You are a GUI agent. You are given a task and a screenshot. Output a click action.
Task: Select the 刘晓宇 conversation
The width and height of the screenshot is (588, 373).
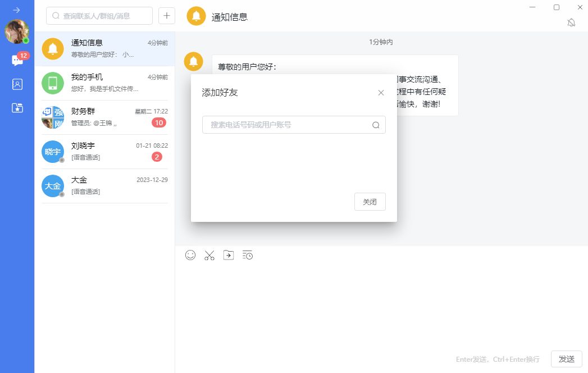[x=104, y=152]
